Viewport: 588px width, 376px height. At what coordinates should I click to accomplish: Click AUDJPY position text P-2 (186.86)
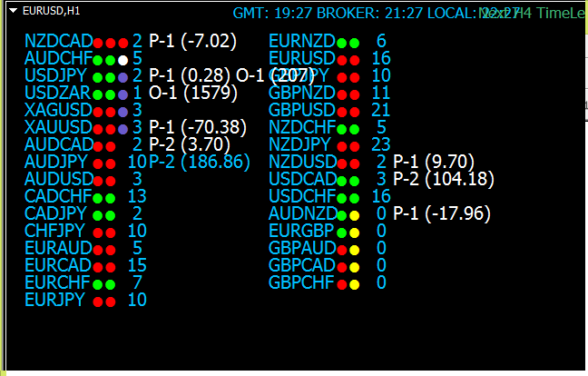coord(200,162)
